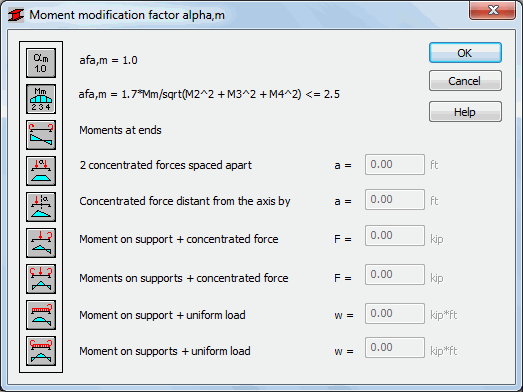Click the 'a' field for force distant from axis
Image resolution: width=523 pixels, height=392 pixels.
(395, 200)
